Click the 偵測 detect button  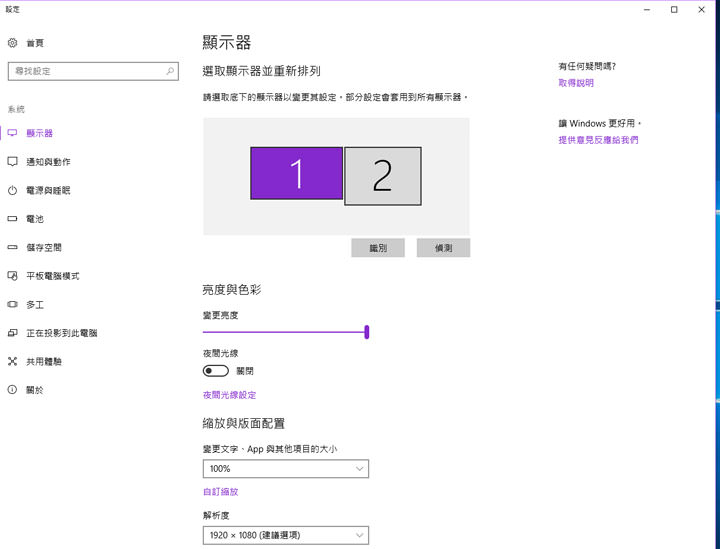coord(444,248)
